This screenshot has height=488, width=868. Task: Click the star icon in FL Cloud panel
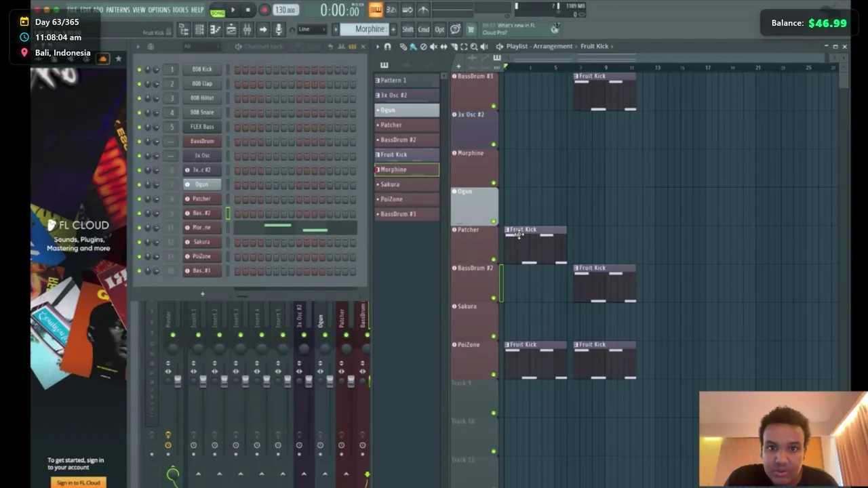tap(118, 59)
